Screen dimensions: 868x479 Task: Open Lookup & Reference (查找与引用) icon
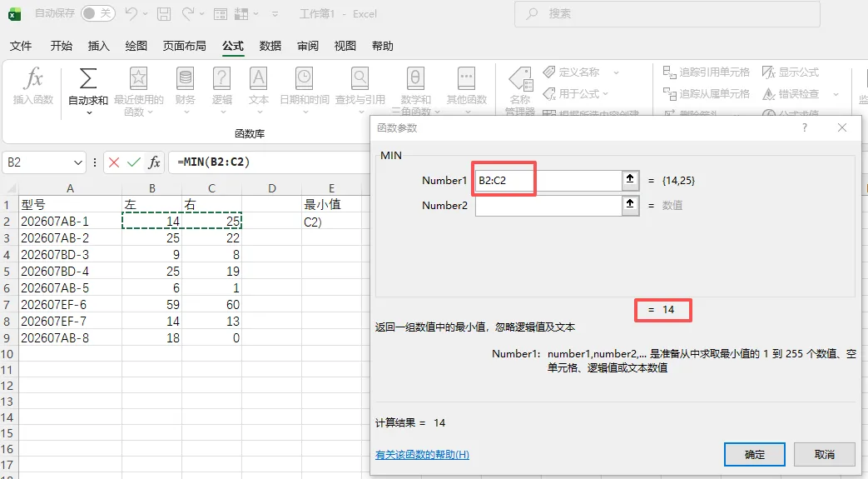[x=360, y=78]
